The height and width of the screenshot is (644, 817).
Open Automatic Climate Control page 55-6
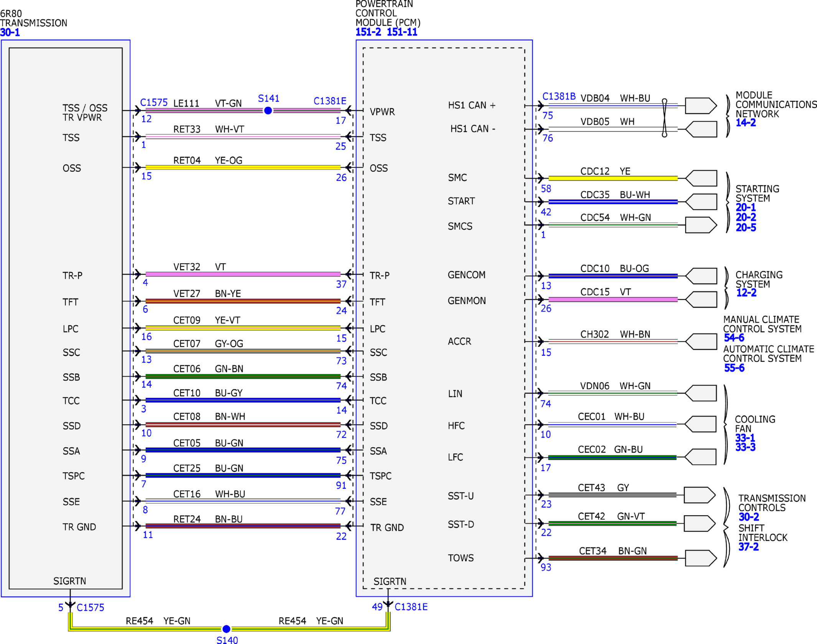734,368
